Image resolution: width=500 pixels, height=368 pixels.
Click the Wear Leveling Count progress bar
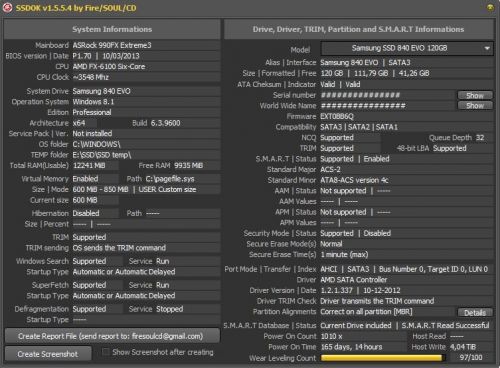(383, 358)
